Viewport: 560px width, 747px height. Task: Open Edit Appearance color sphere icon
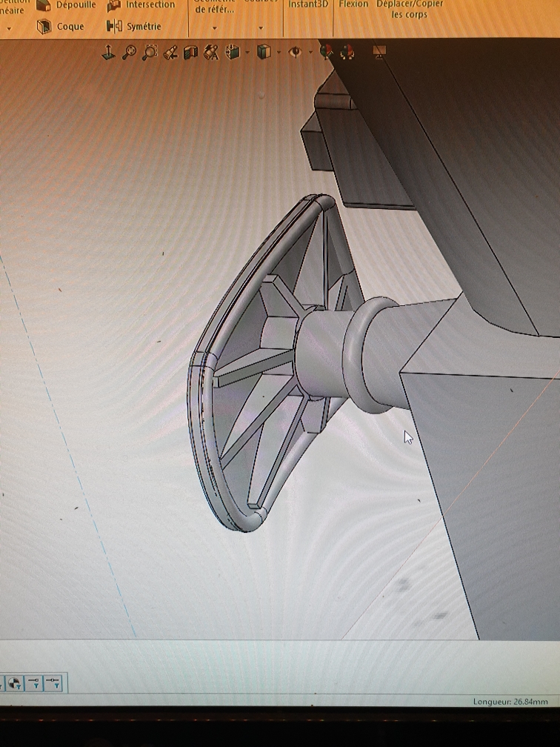click(326, 51)
